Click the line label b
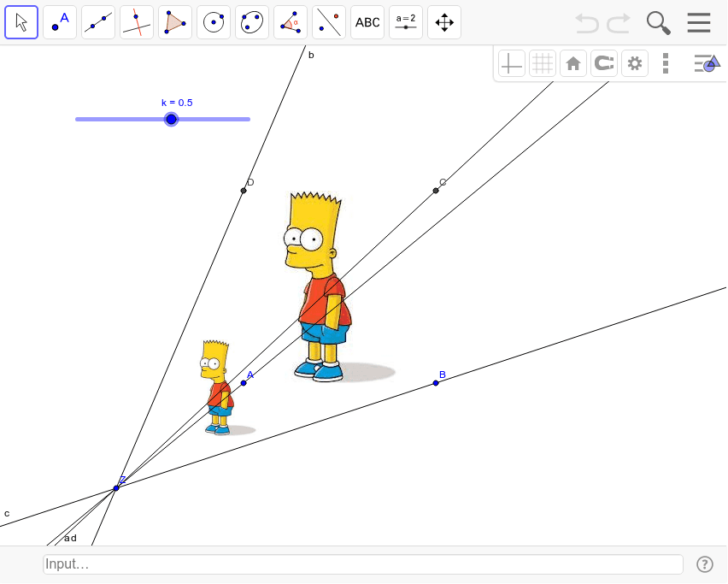Image resolution: width=728 pixels, height=584 pixels. 311,56
